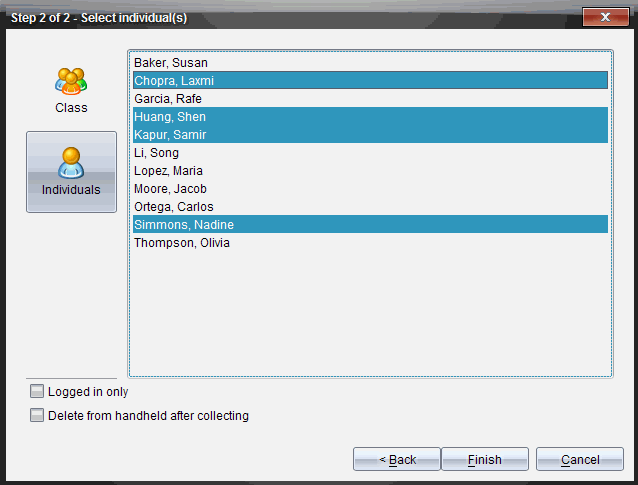
Task: Check Delete from handheld after collecting
Action: click(37, 416)
